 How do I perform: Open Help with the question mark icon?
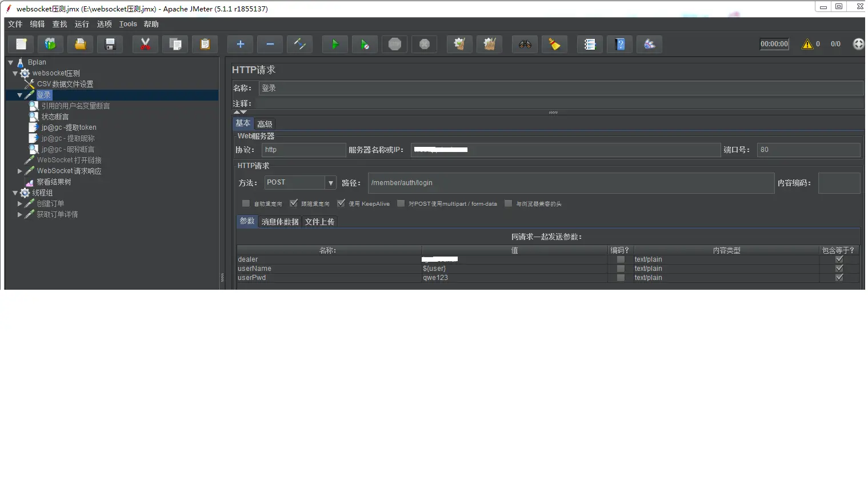click(x=620, y=44)
